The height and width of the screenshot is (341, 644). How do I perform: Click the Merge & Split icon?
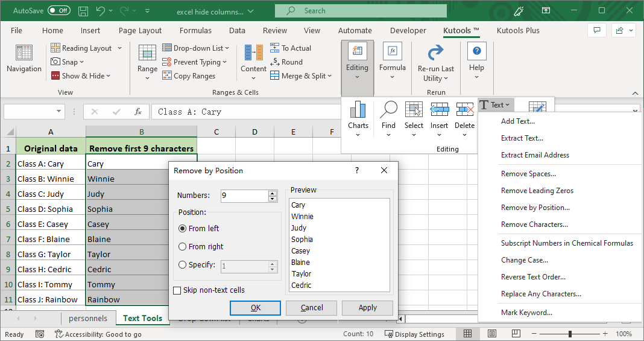tap(275, 75)
